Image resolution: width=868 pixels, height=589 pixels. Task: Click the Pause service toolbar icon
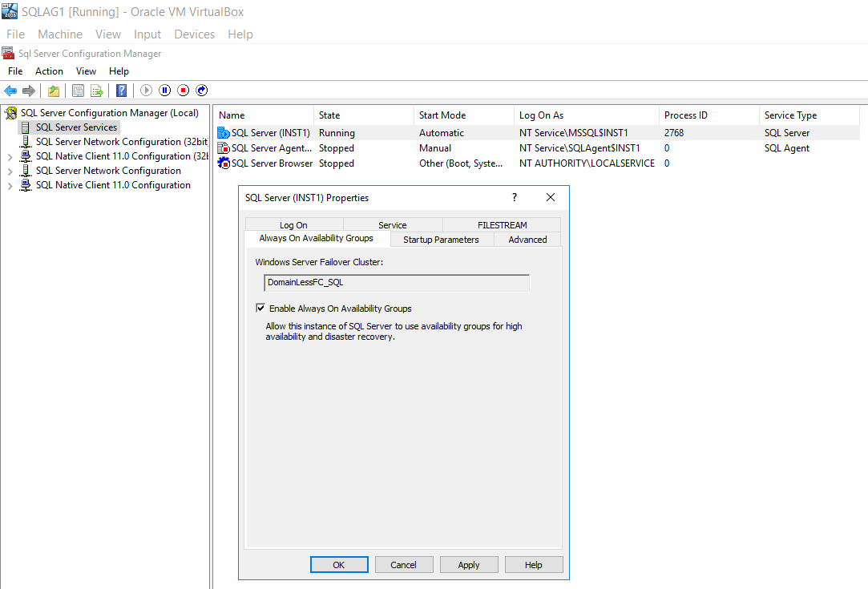164,90
